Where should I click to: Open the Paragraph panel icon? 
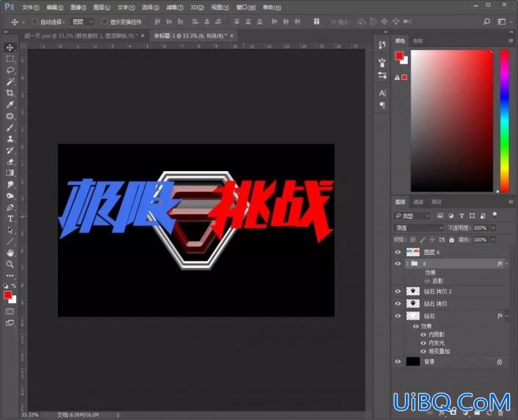point(382,105)
